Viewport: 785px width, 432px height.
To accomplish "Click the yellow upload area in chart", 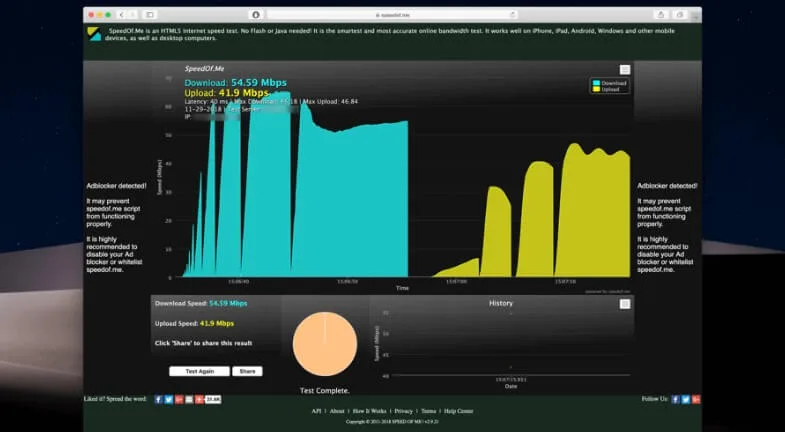I will pos(593,215).
